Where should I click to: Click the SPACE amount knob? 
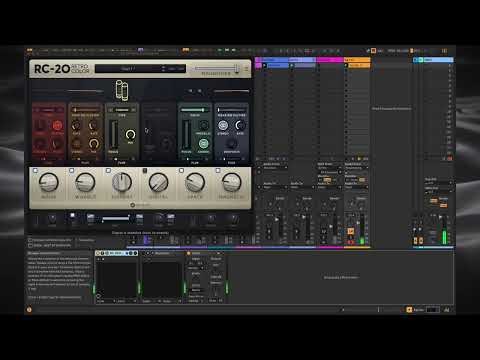[x=195, y=182]
